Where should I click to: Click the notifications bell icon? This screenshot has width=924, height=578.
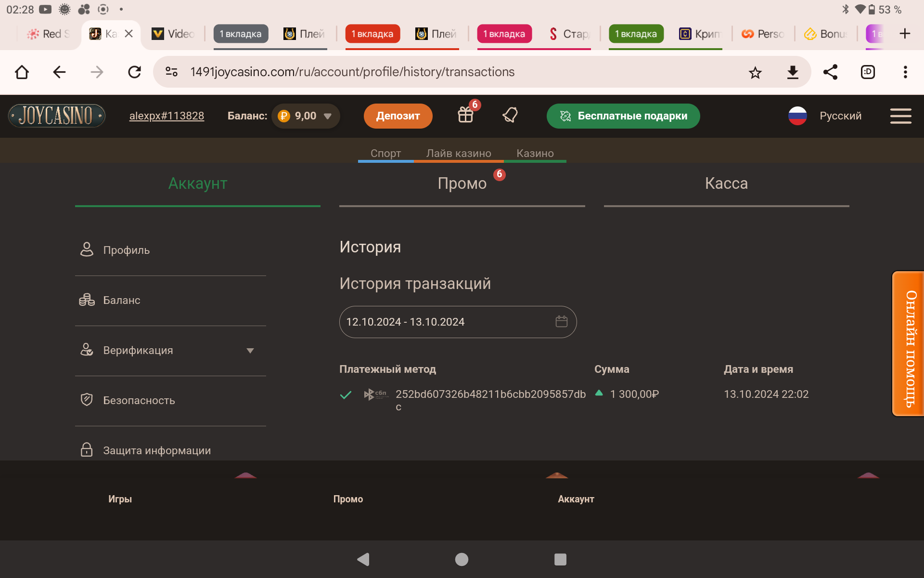(x=510, y=115)
